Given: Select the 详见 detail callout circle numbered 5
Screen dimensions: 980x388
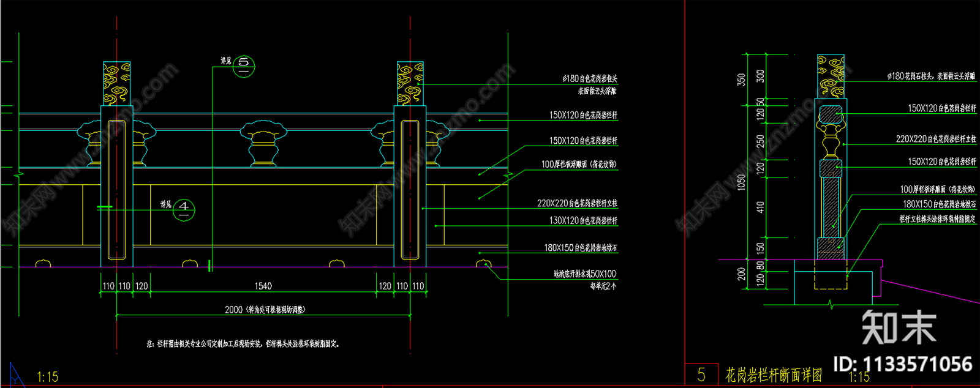Looking at the screenshot, I should [244, 66].
